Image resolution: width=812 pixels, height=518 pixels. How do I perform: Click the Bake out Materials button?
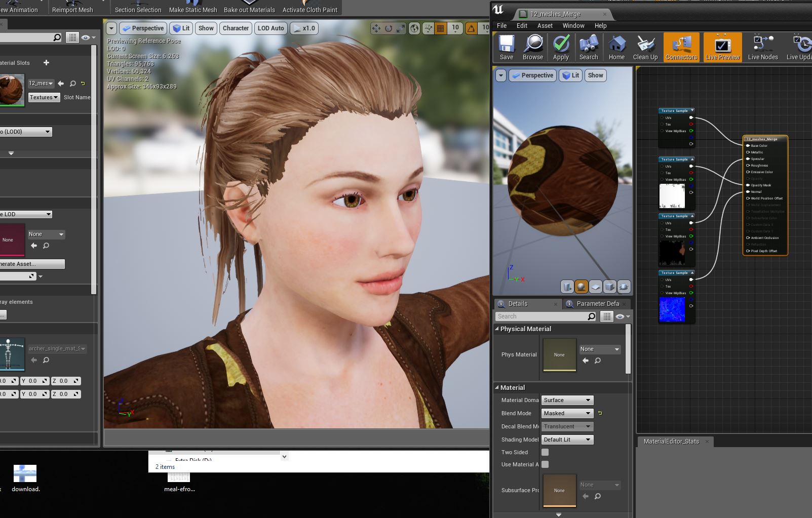click(249, 7)
